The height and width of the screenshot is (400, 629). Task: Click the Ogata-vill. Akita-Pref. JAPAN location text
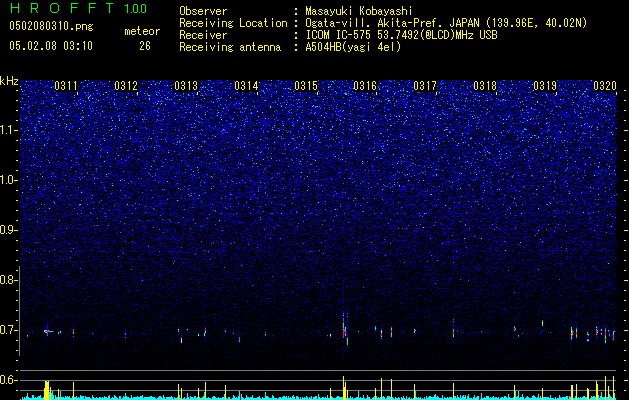coord(446,23)
